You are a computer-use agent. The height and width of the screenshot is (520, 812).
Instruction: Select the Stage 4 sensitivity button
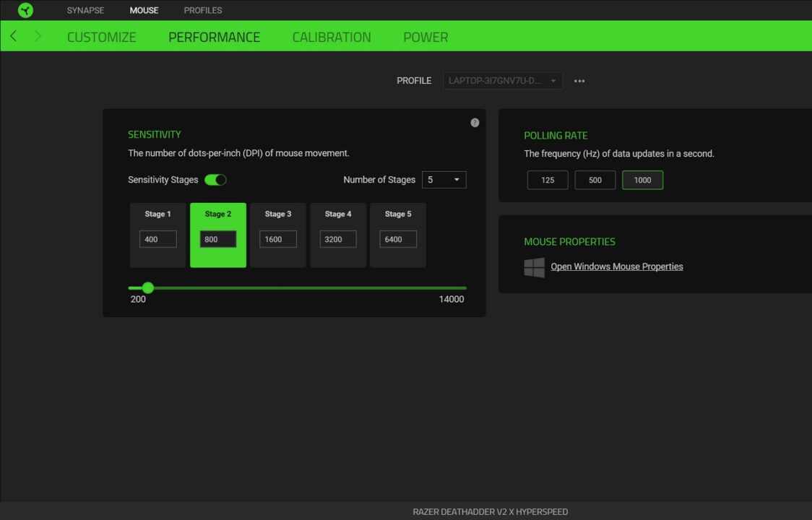pyautogui.click(x=337, y=235)
